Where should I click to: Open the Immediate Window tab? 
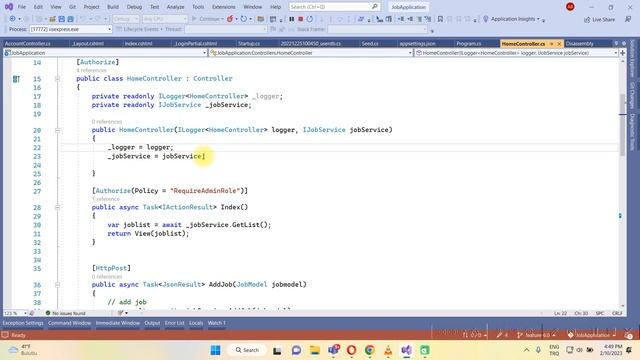tap(118, 323)
